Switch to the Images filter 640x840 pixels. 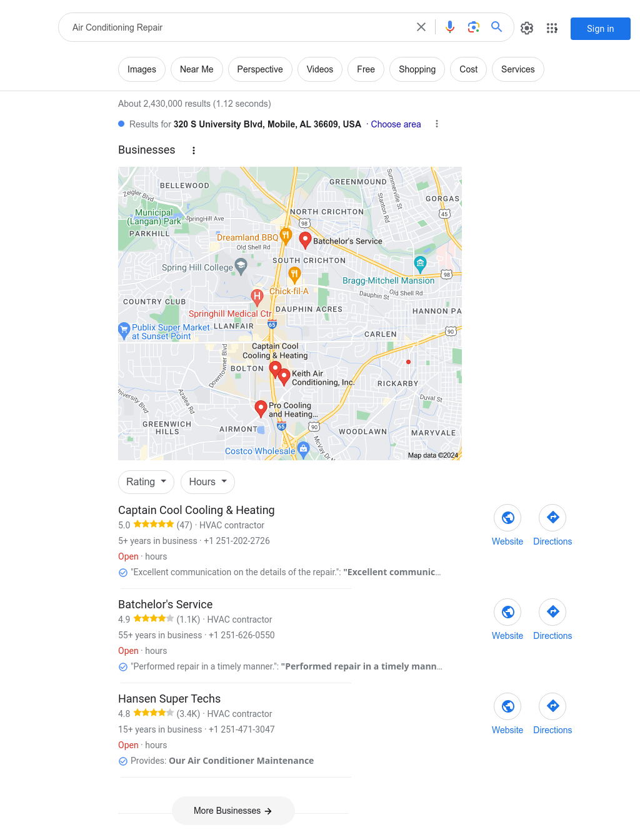point(142,69)
